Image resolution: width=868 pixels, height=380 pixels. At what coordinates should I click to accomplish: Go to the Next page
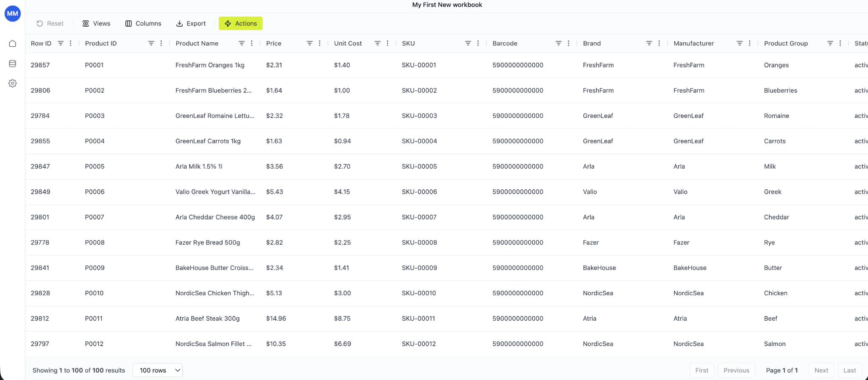pos(821,370)
